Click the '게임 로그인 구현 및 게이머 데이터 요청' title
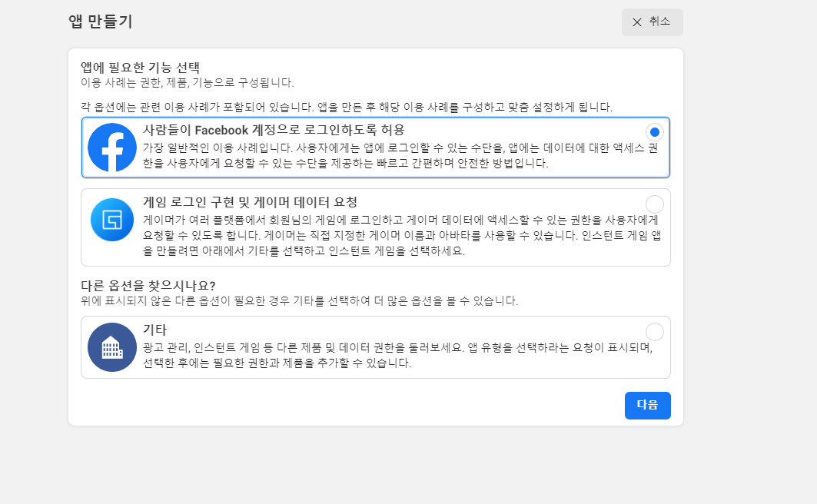817x504 pixels. (x=250, y=202)
